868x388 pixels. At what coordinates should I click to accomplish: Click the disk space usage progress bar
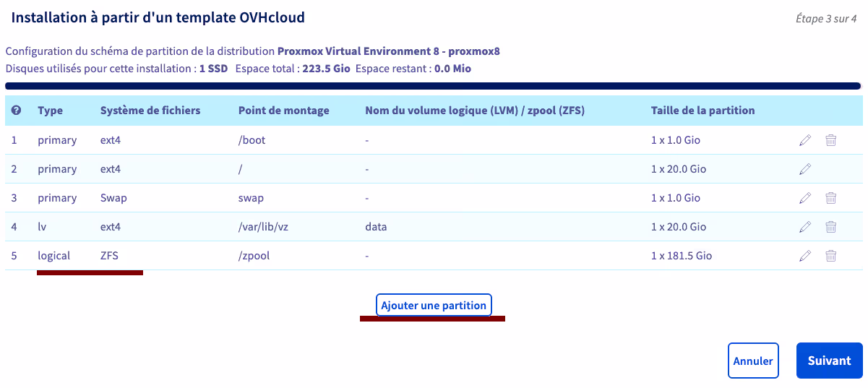click(x=433, y=86)
